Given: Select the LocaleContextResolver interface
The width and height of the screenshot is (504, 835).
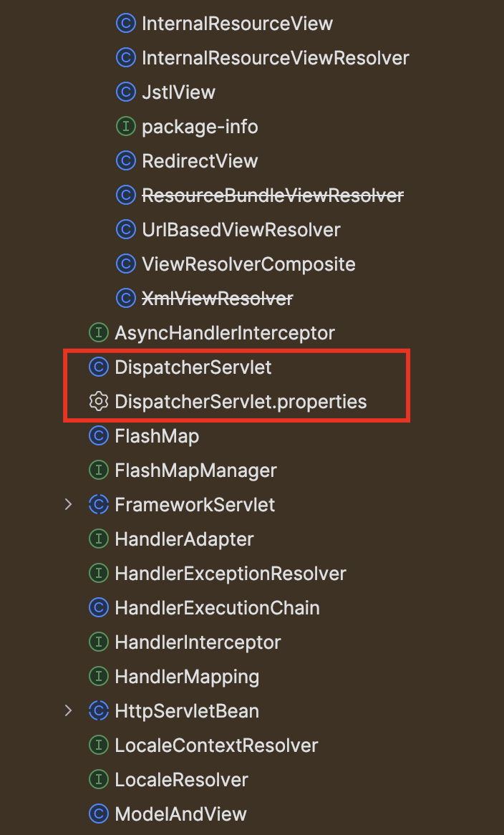Looking at the screenshot, I should [x=216, y=745].
